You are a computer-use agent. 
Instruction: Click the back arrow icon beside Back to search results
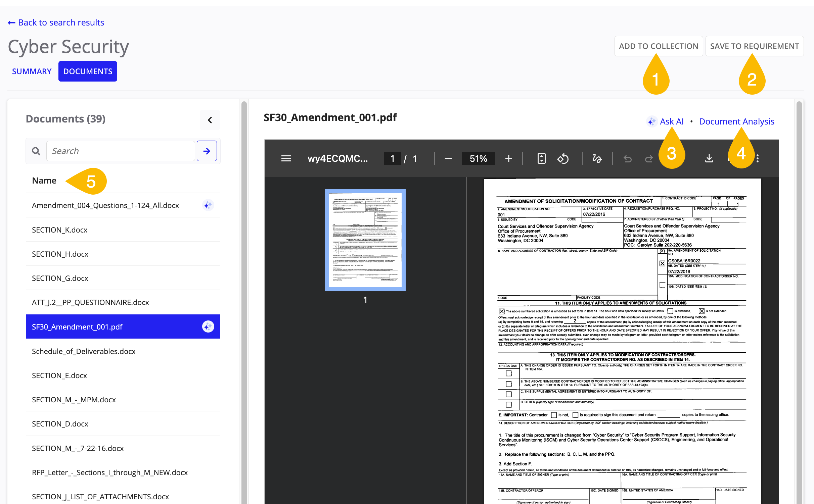11,23
